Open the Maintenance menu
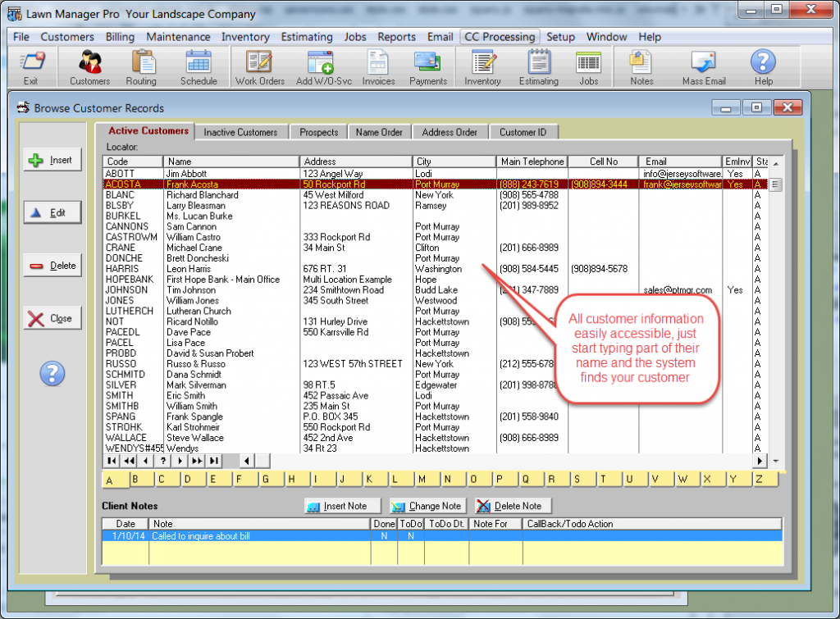 click(178, 36)
